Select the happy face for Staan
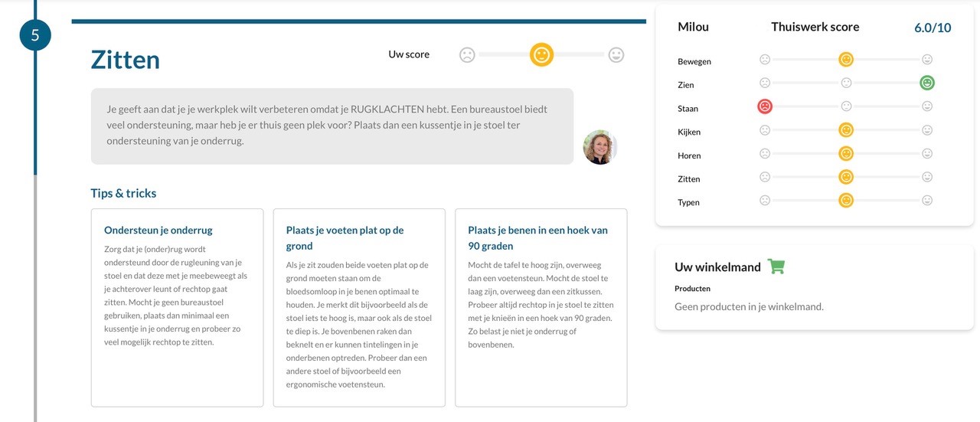 click(x=927, y=106)
